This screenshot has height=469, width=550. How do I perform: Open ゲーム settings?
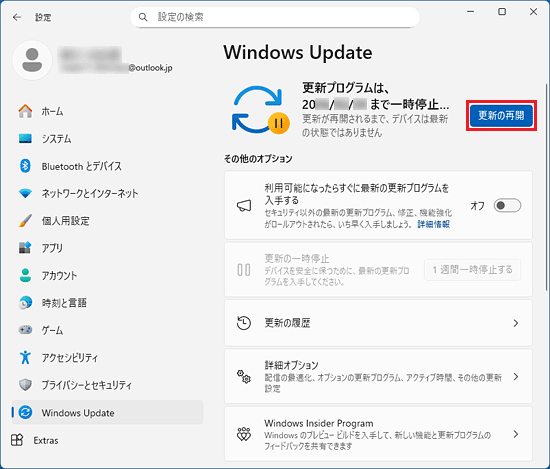[107, 330]
